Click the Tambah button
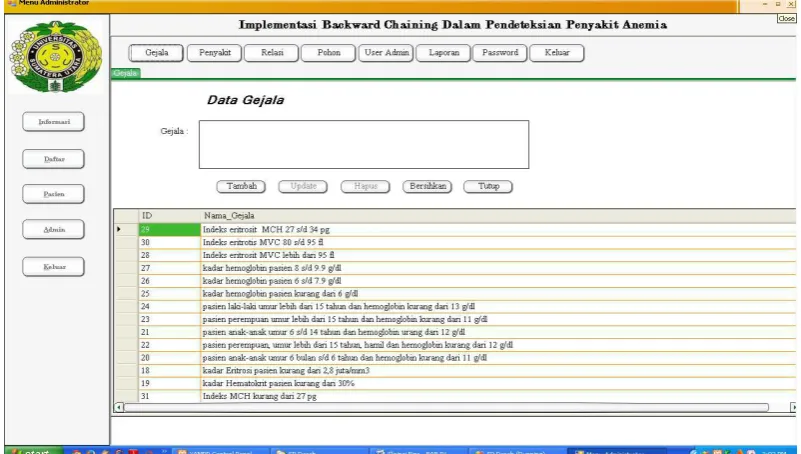Image resolution: width=801 pixels, height=454 pixels. tap(241, 186)
